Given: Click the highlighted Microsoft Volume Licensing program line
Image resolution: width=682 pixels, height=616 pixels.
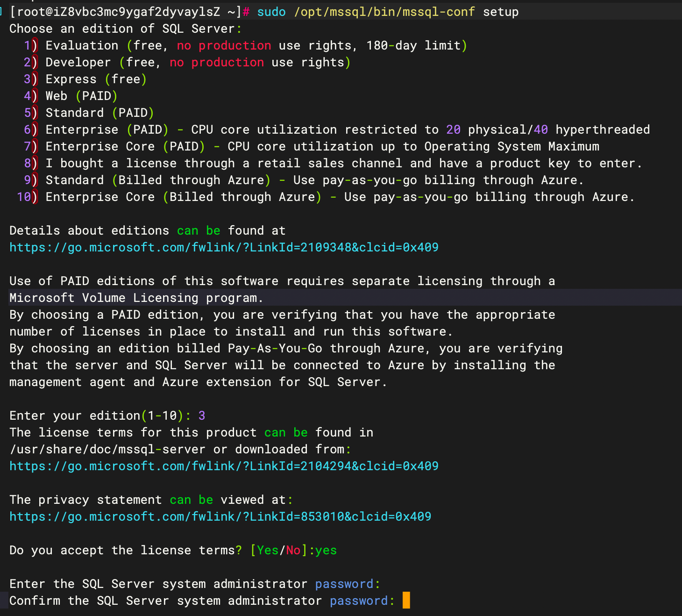Looking at the screenshot, I should (x=136, y=298).
